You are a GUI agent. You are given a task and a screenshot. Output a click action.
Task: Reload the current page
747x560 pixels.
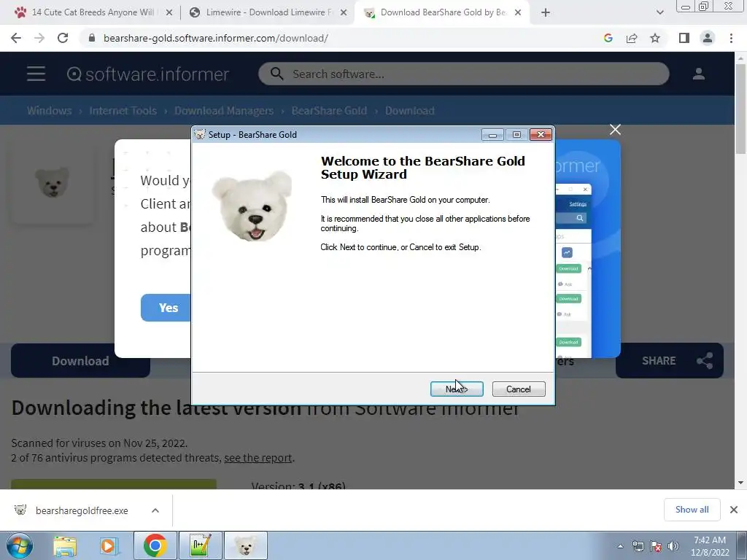(63, 38)
